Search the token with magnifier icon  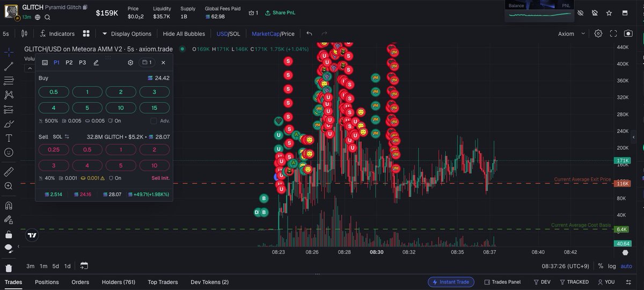(47, 17)
